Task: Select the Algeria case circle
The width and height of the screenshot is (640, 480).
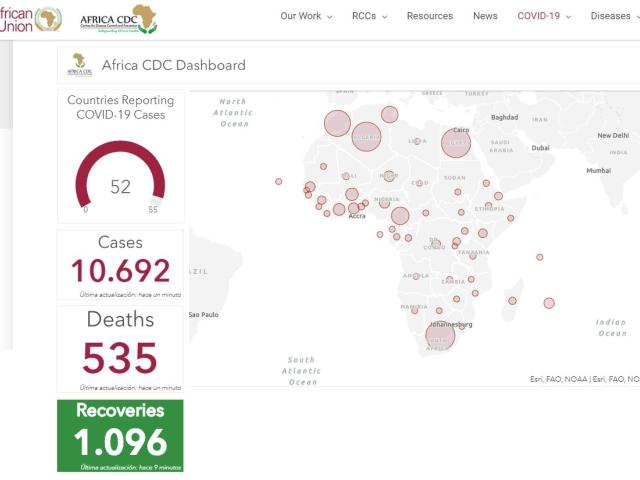Action: point(366,137)
